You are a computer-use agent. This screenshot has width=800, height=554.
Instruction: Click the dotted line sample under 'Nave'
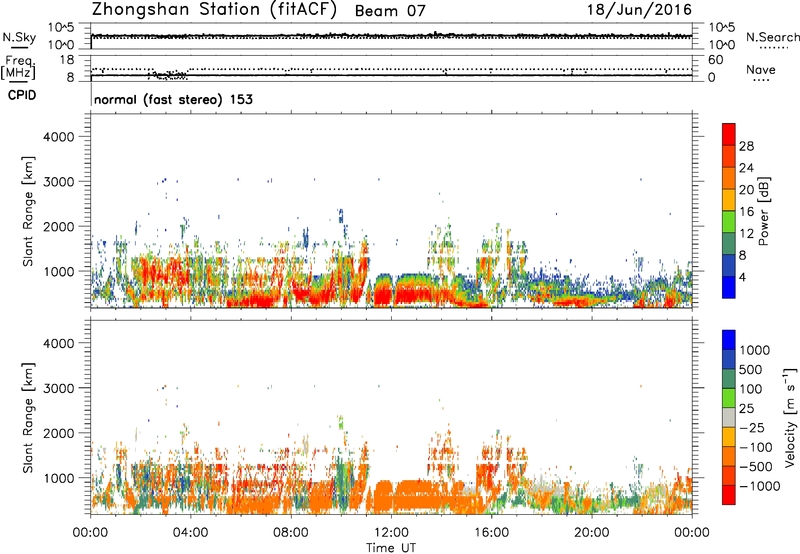click(x=761, y=80)
